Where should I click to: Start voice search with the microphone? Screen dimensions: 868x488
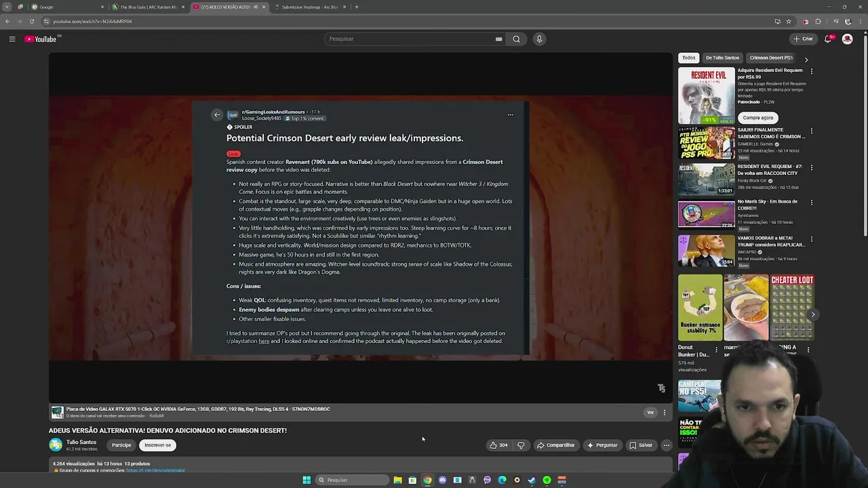tap(539, 39)
